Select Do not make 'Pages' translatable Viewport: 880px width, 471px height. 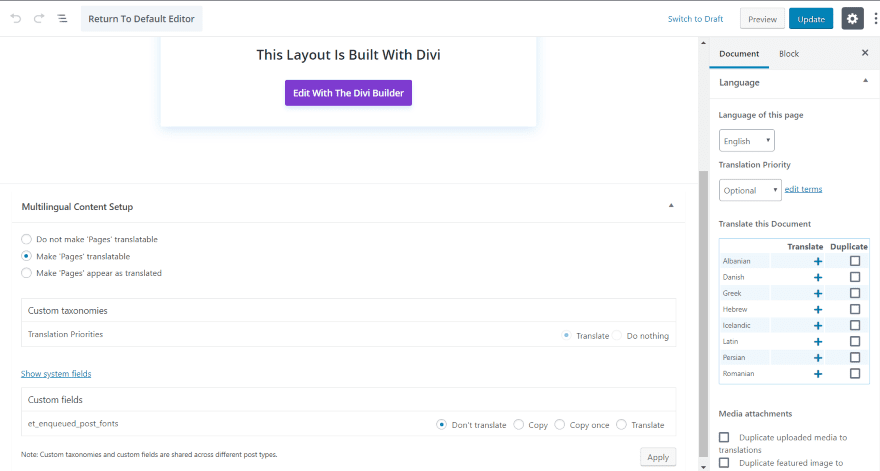click(x=26, y=239)
